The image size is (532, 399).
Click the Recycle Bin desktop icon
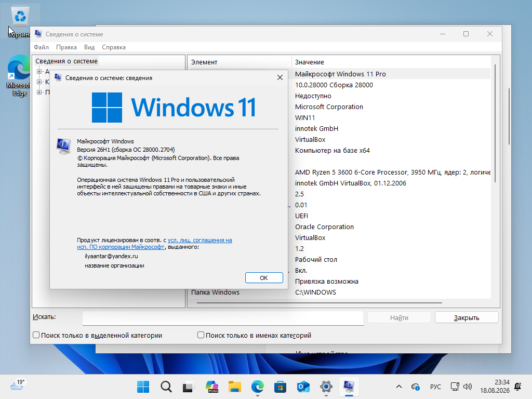point(20,21)
